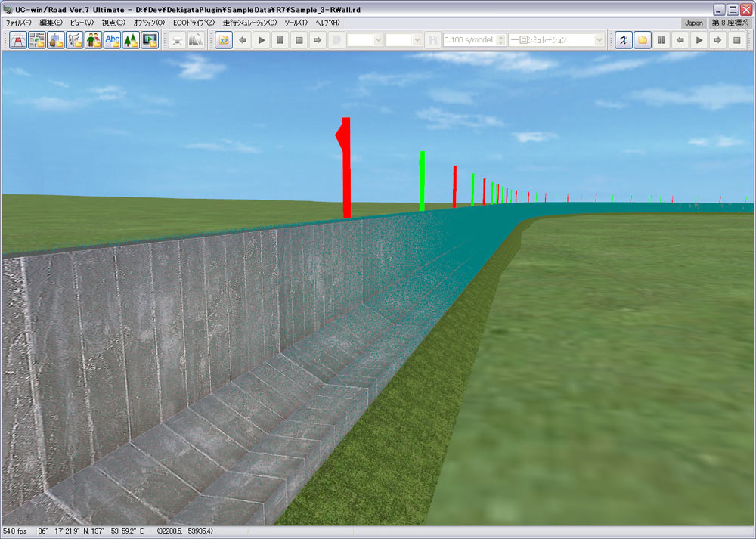This screenshot has height=539, width=756.
Task: Open the trees library icon
Action: [131, 40]
